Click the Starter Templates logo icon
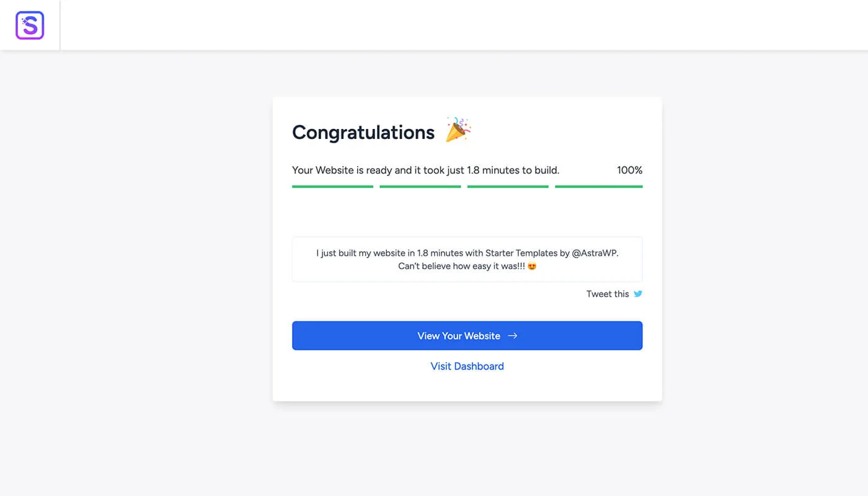 (x=30, y=25)
